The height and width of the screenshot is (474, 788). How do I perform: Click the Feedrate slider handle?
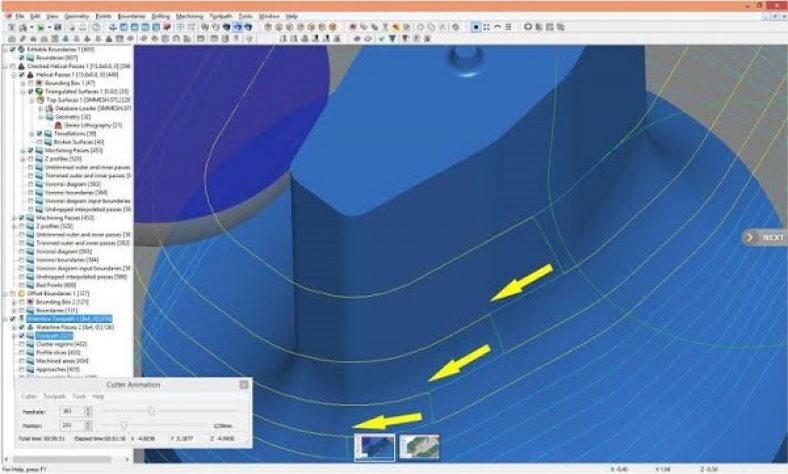pyautogui.click(x=151, y=411)
